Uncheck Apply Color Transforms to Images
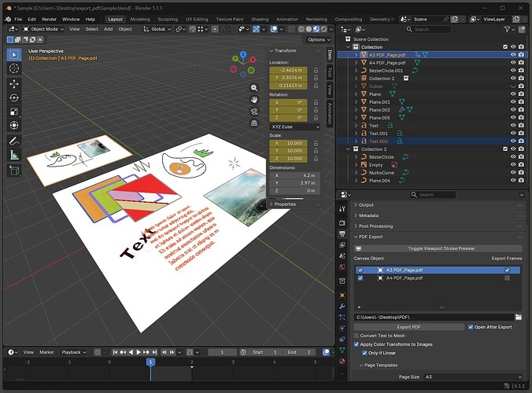The height and width of the screenshot is (393, 532). (x=357, y=344)
